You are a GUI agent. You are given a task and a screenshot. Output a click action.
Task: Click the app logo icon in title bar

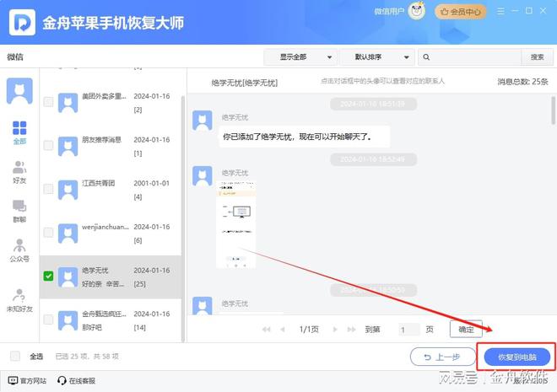23,23
